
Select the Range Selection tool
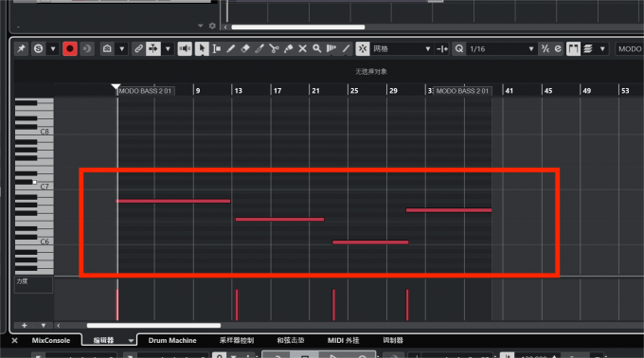pos(217,49)
